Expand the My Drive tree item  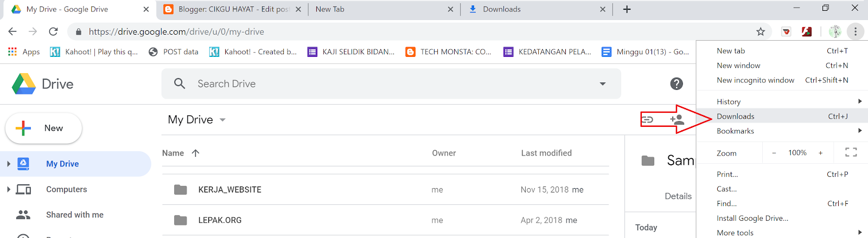(x=8, y=164)
